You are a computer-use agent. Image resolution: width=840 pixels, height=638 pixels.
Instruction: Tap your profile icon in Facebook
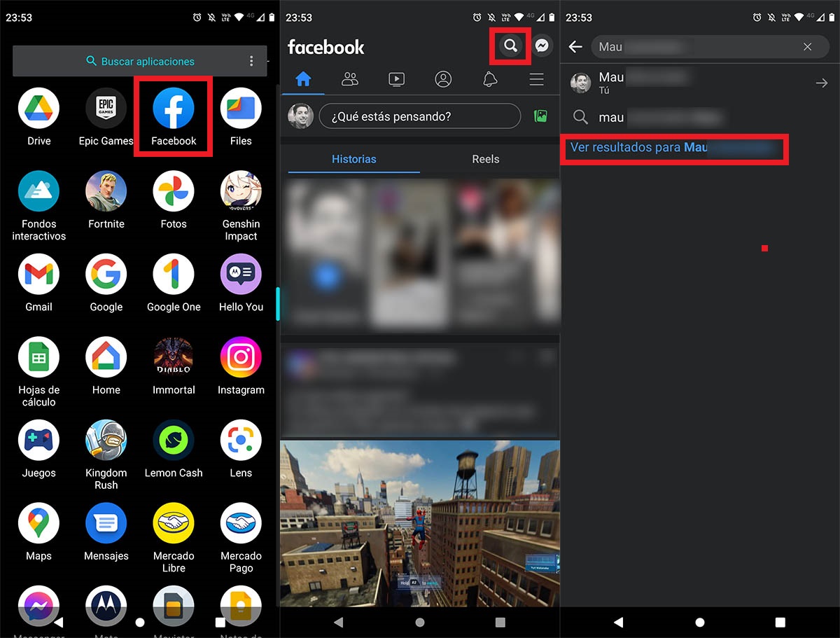point(443,79)
